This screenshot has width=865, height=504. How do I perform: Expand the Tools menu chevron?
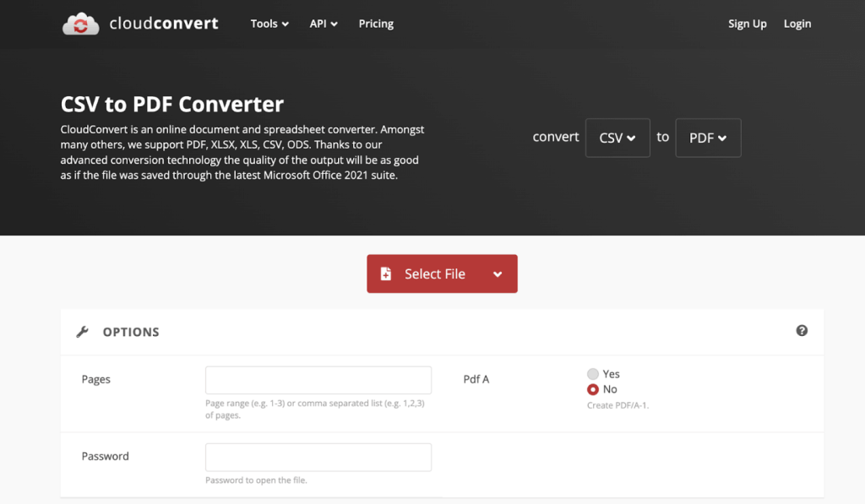point(285,24)
